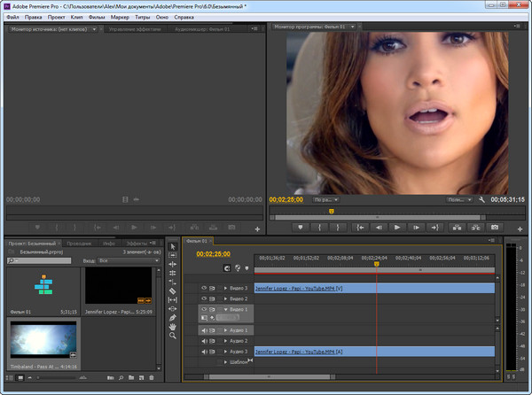Select the Razor tool

pyautogui.click(x=173, y=290)
